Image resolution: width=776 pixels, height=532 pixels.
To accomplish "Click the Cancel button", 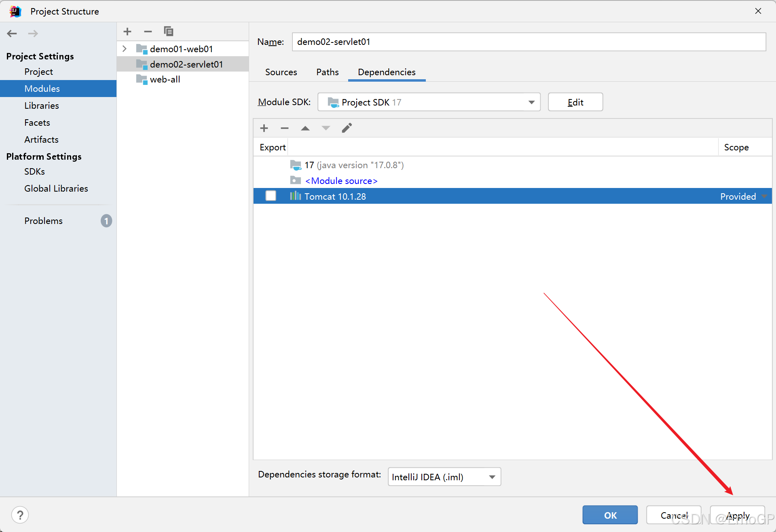I will (674, 515).
